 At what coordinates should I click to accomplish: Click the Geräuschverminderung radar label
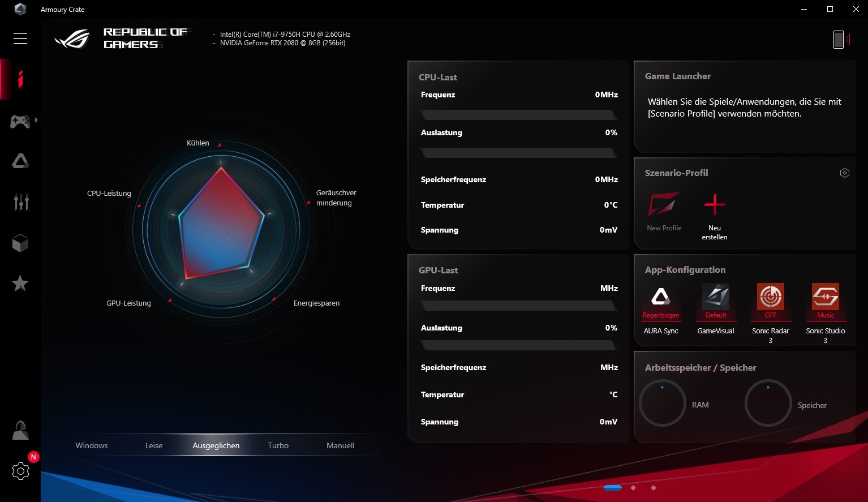(336, 198)
